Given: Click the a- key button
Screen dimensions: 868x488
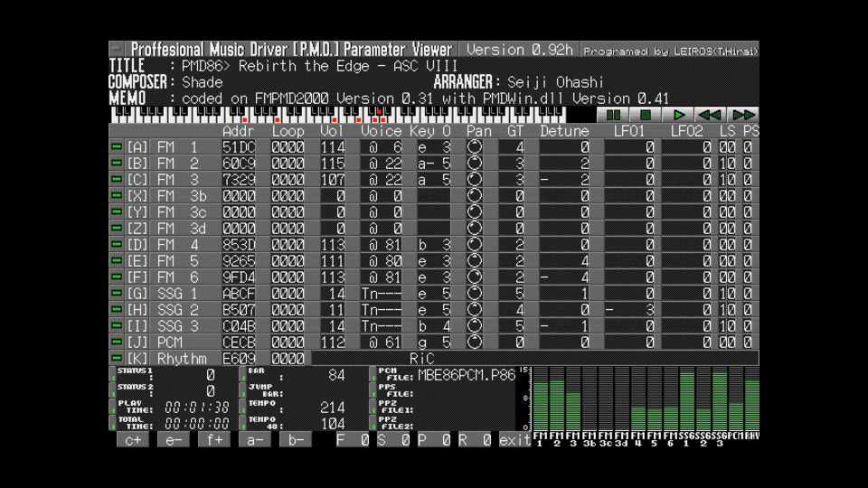Looking at the screenshot, I should (x=255, y=440).
